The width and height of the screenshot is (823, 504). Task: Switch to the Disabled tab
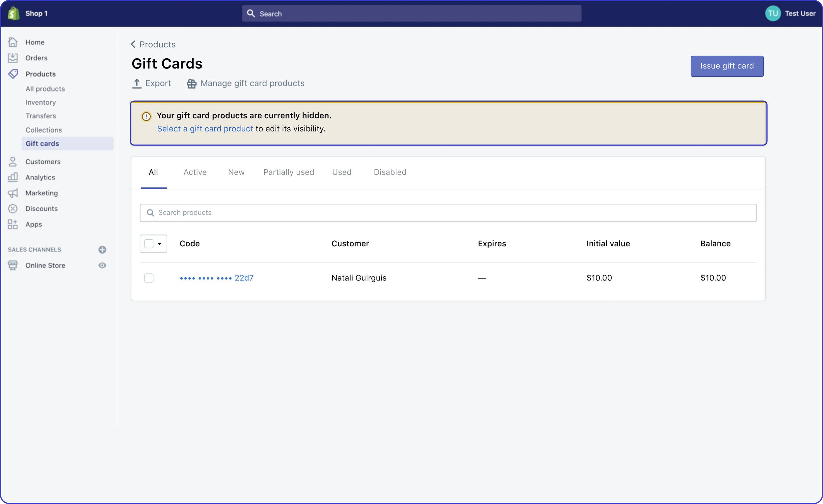coord(390,172)
